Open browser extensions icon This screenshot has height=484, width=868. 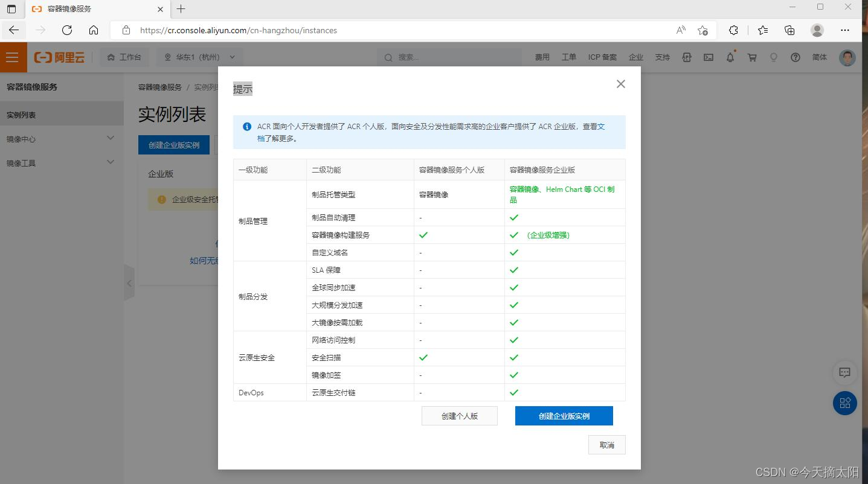click(733, 30)
